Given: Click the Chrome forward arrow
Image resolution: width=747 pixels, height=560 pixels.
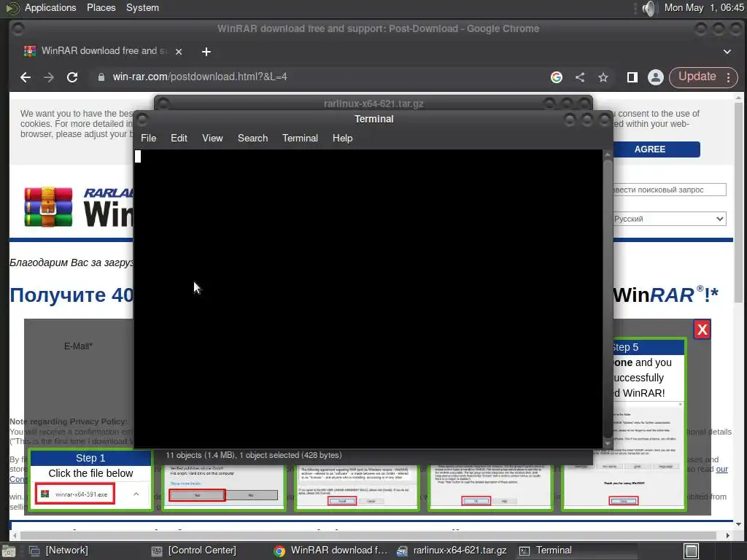Looking at the screenshot, I should 49,77.
